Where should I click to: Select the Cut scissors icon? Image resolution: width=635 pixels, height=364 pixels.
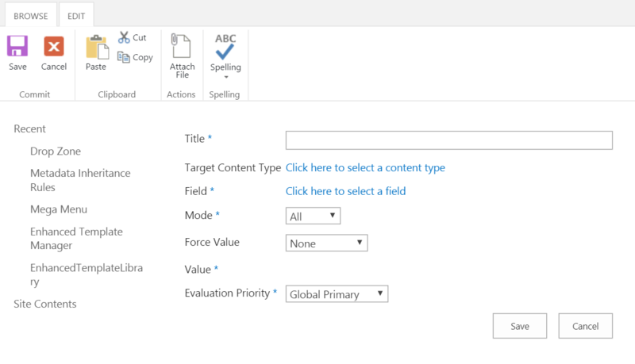click(x=124, y=37)
